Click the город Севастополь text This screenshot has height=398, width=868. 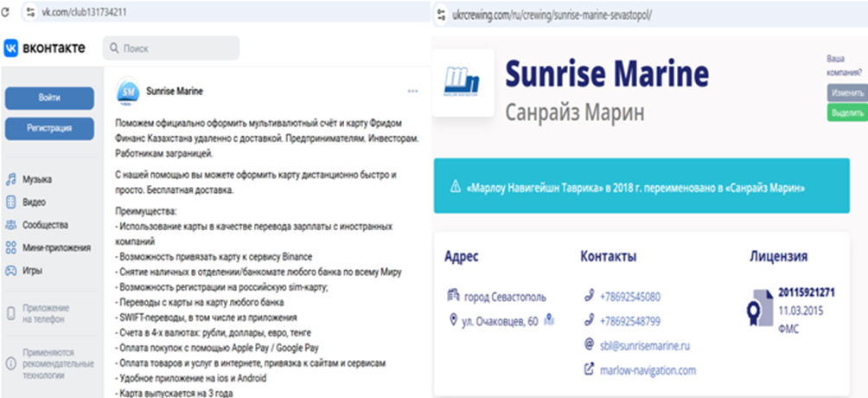coord(505,297)
